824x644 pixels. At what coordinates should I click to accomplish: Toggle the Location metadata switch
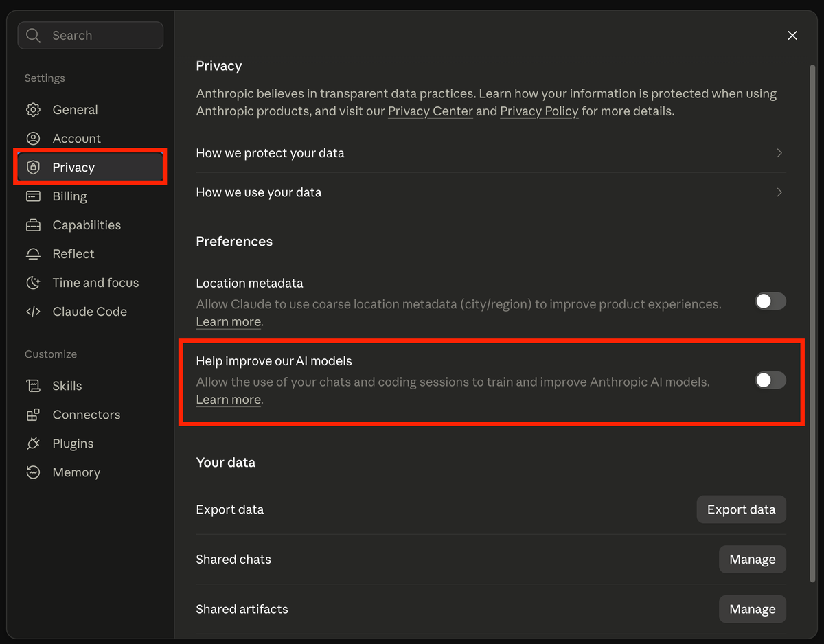tap(770, 301)
